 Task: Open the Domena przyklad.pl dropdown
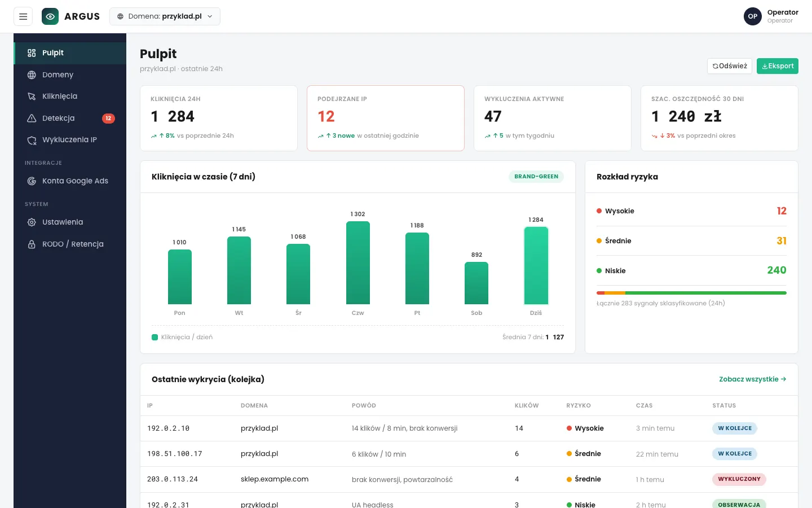165,16
